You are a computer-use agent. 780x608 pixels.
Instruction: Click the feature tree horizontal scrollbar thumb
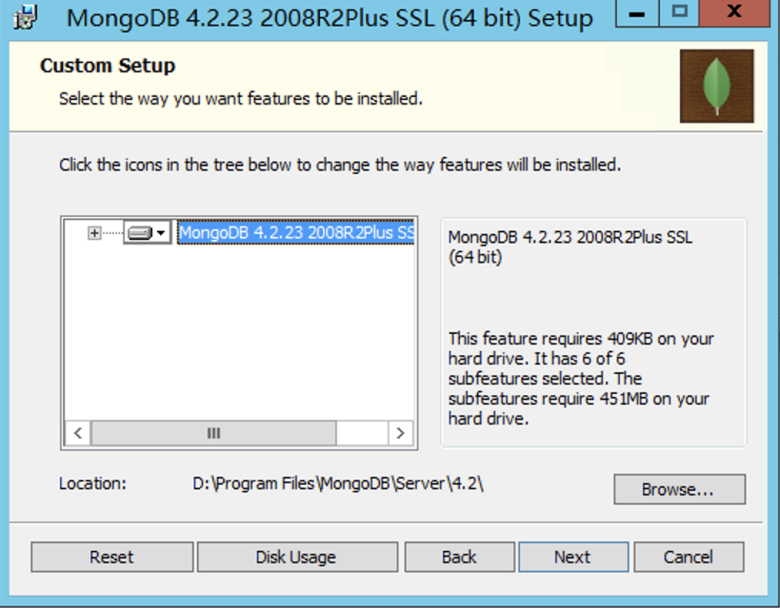click(x=213, y=433)
